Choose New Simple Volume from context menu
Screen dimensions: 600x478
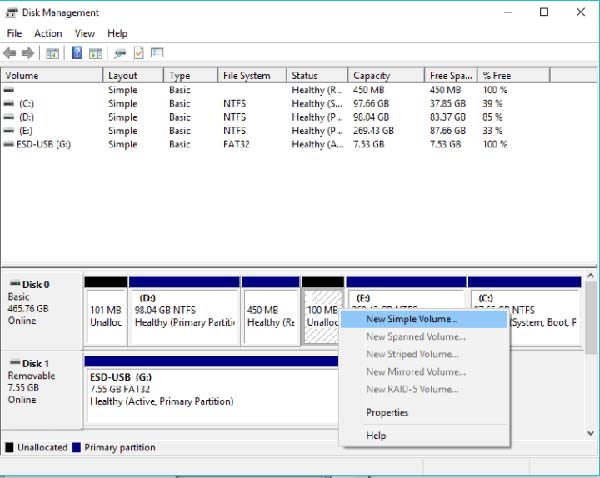click(412, 320)
